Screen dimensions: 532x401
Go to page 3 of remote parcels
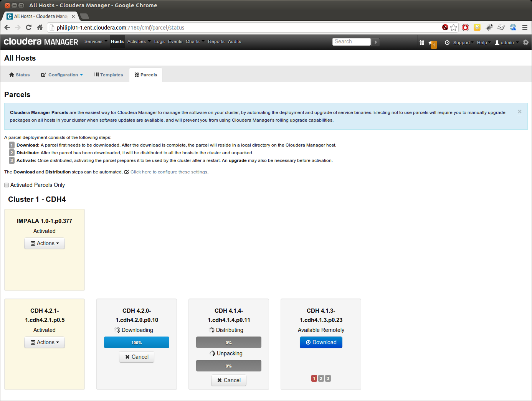pyautogui.click(x=328, y=378)
